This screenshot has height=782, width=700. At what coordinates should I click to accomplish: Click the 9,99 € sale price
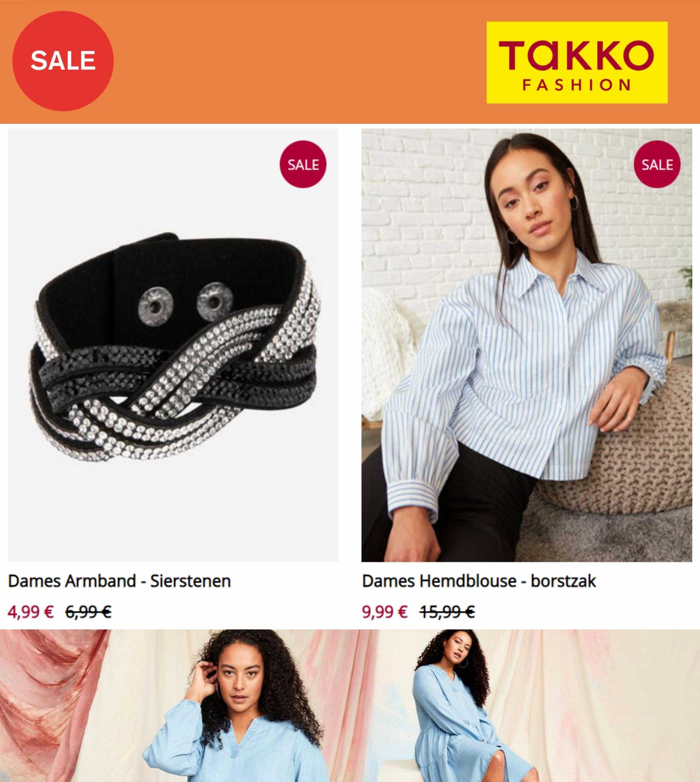385,611
